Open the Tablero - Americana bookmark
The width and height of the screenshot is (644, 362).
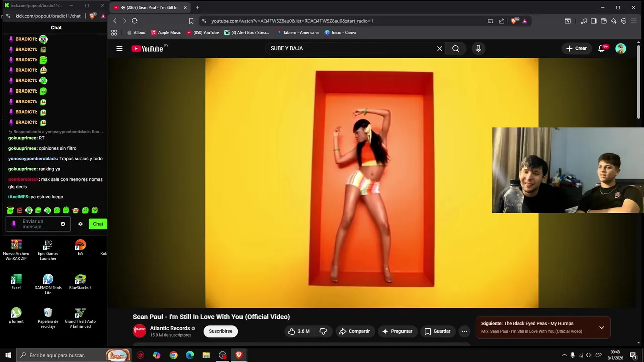pyautogui.click(x=298, y=33)
